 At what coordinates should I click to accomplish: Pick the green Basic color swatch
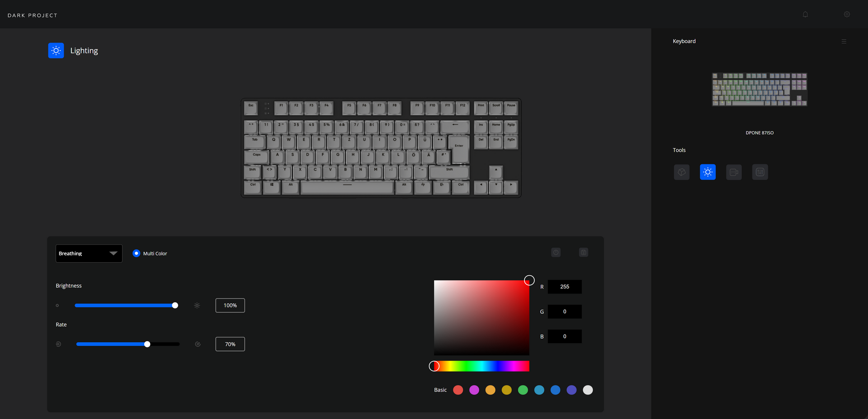[x=523, y=390]
